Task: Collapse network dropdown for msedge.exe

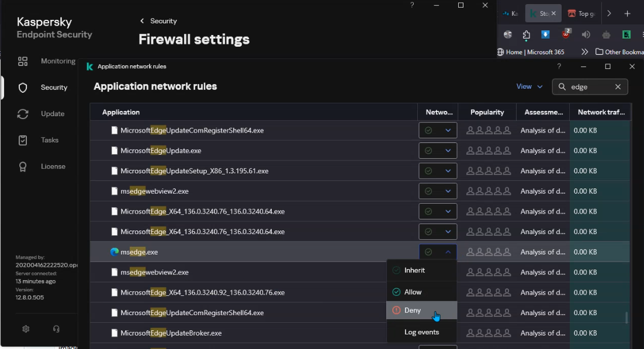Action: pyautogui.click(x=438, y=252)
